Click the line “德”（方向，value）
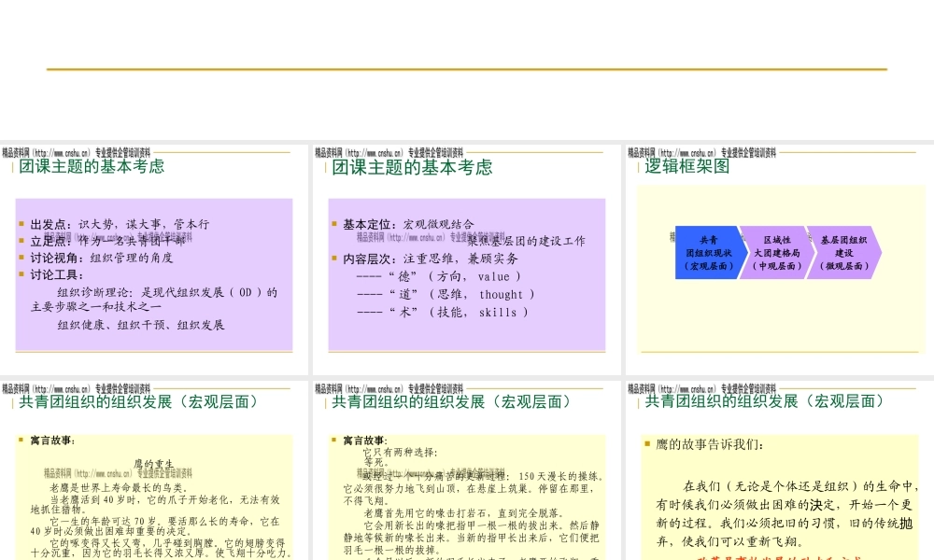This screenshot has width=934, height=560. tap(439, 276)
